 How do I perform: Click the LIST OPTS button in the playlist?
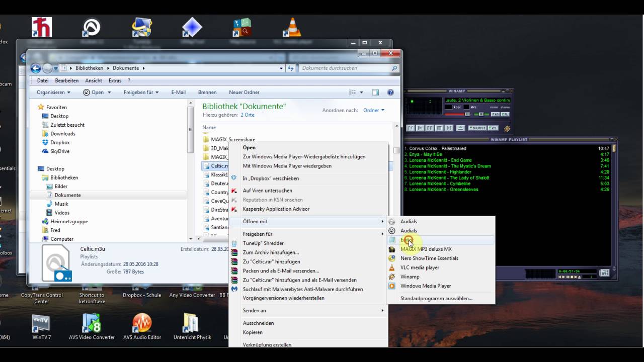(x=604, y=273)
